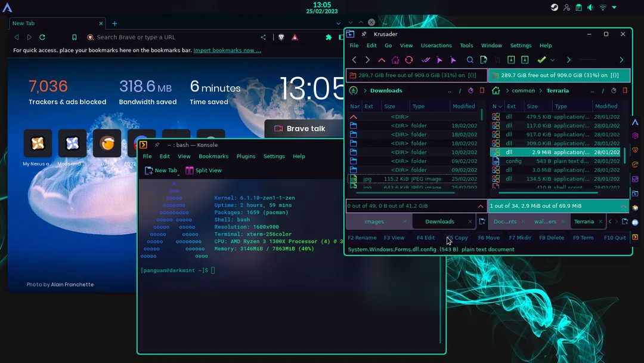Click the refresh icon in Krusader's toolbar
This screenshot has height=363, width=644.
coord(409,60)
